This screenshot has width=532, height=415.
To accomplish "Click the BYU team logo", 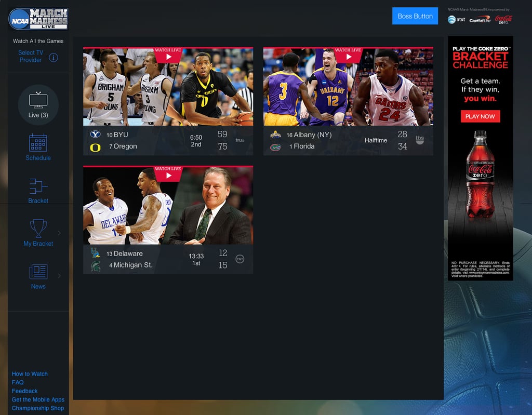I will 96,135.
